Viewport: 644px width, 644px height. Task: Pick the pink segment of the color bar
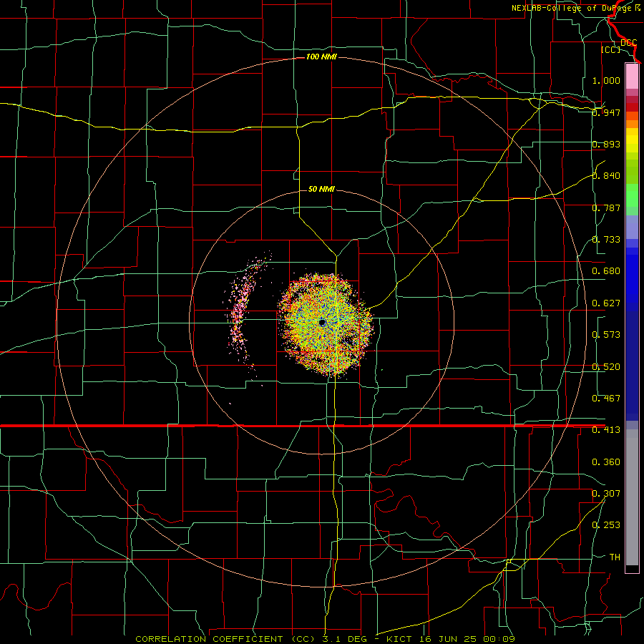(x=632, y=77)
